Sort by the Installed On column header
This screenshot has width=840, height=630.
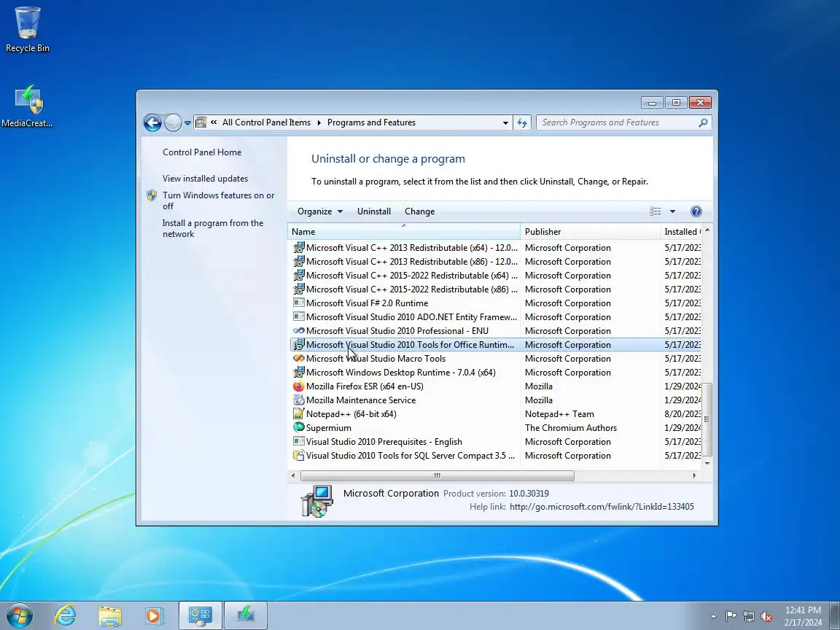click(681, 231)
